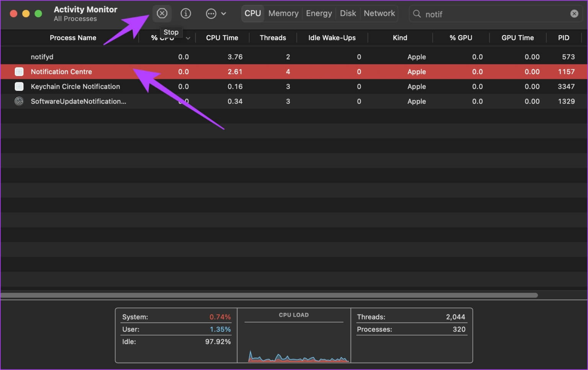Switch to the Network tab
This screenshot has width=588, height=370.
[x=379, y=13]
